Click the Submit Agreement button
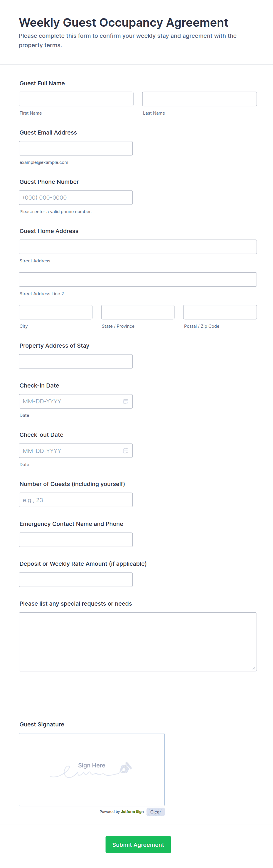This screenshot has width=273, height=868. click(x=138, y=845)
